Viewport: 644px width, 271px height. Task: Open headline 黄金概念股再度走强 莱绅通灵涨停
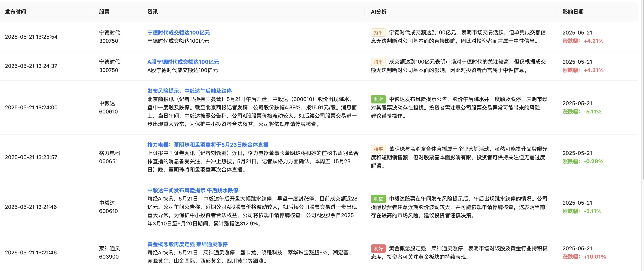tap(188, 244)
